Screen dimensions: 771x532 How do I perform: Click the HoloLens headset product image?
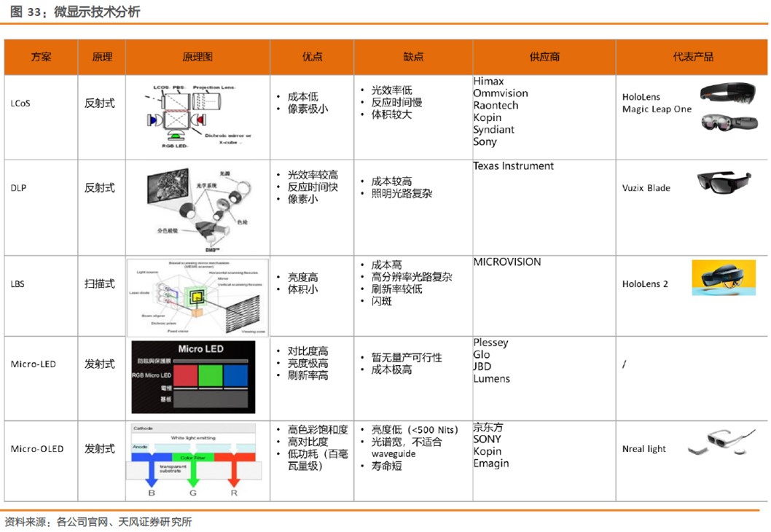[x=728, y=93]
